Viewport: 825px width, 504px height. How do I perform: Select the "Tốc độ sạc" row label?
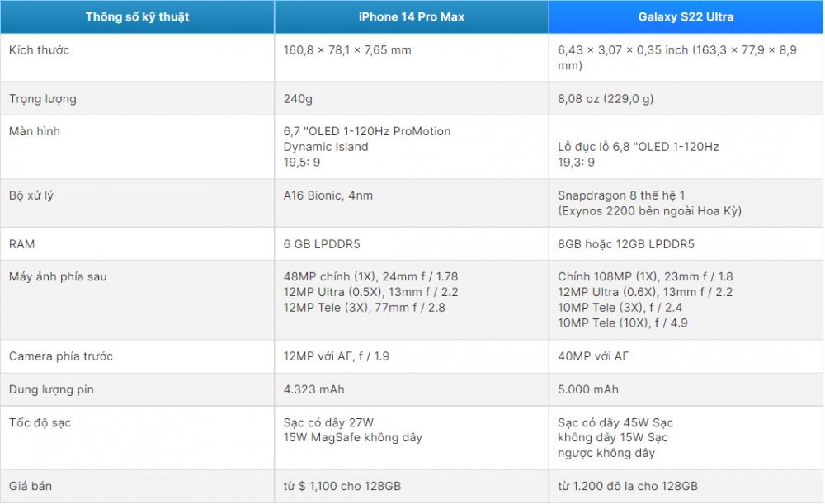click(x=40, y=422)
